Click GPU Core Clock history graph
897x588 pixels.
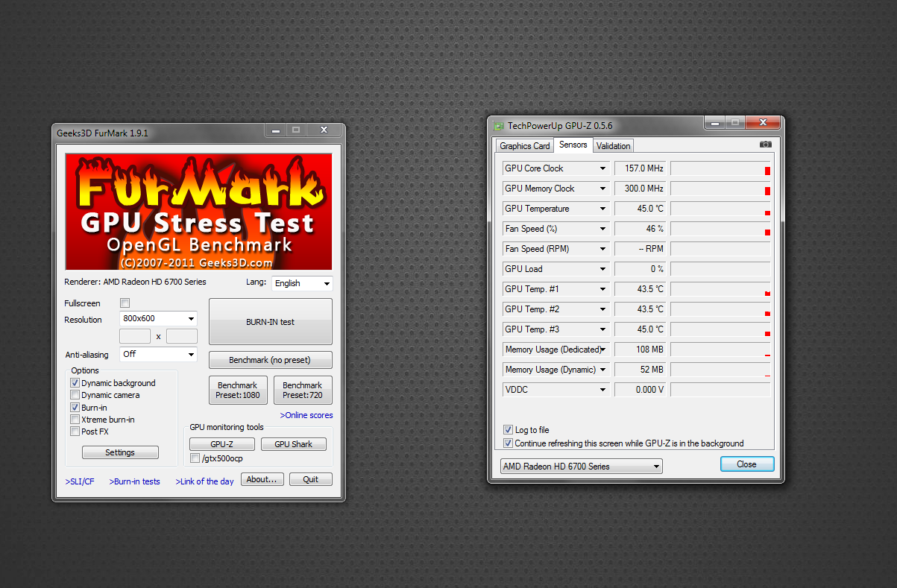click(x=720, y=168)
